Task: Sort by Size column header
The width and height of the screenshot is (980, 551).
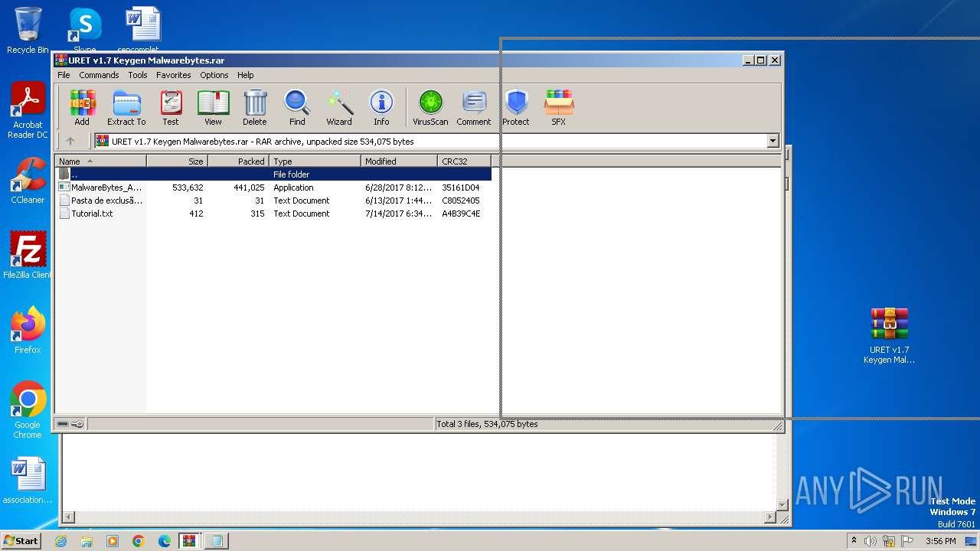Action: (x=177, y=161)
